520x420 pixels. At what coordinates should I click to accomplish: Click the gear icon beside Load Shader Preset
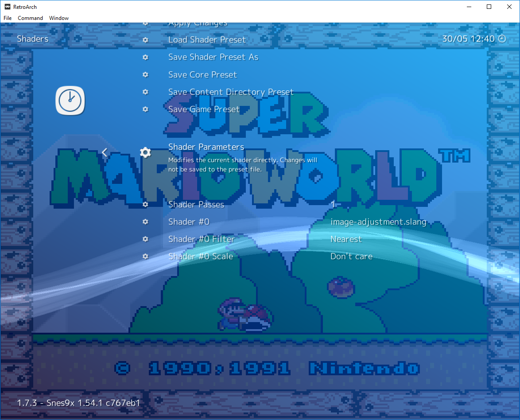[x=145, y=40]
